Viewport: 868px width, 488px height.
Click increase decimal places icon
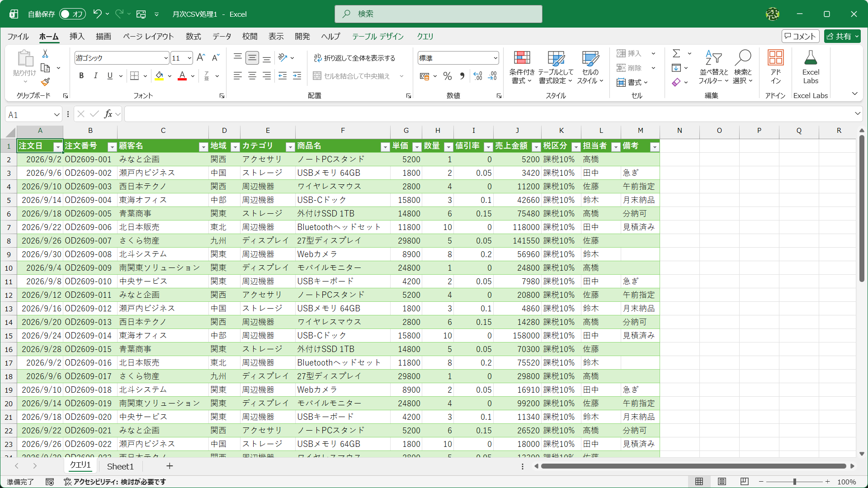pyautogui.click(x=478, y=76)
